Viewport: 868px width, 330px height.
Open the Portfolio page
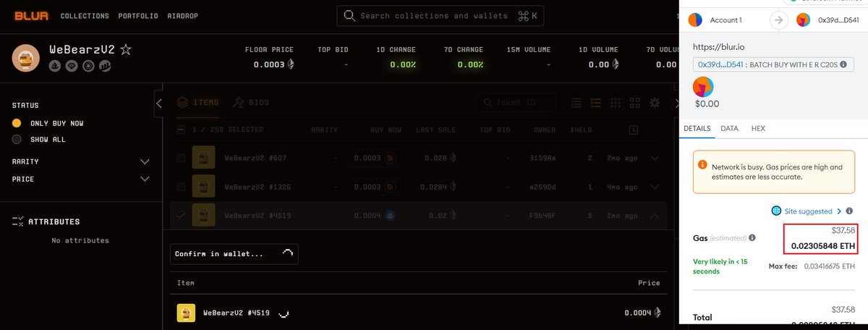click(138, 16)
